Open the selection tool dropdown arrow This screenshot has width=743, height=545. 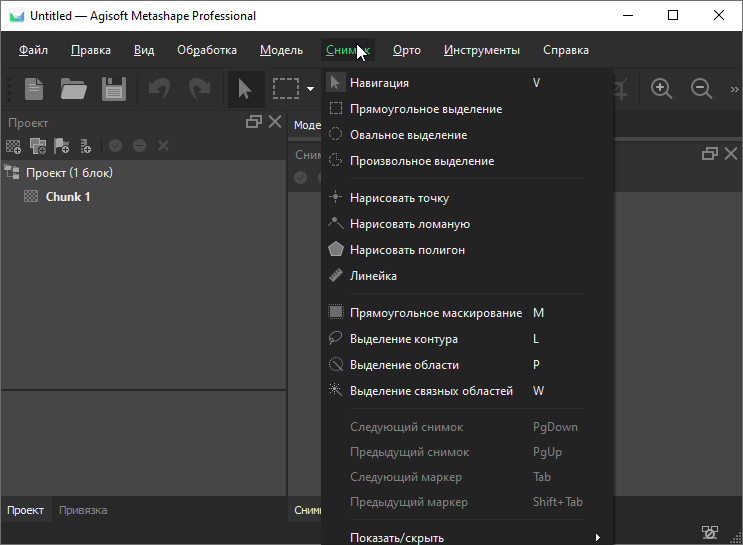point(311,89)
